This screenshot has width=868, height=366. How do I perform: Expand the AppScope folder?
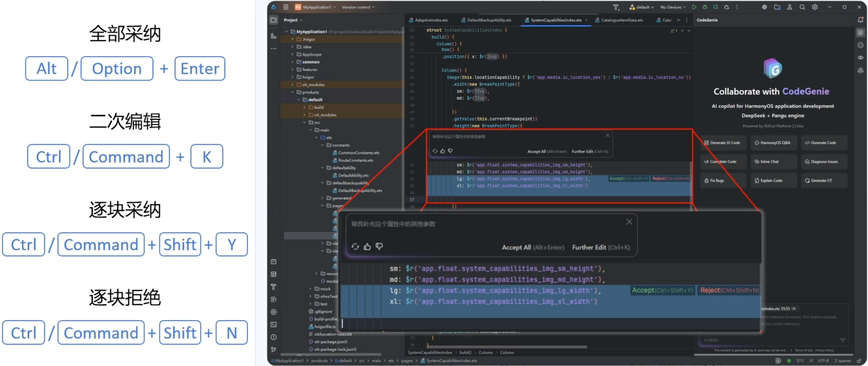(292, 54)
